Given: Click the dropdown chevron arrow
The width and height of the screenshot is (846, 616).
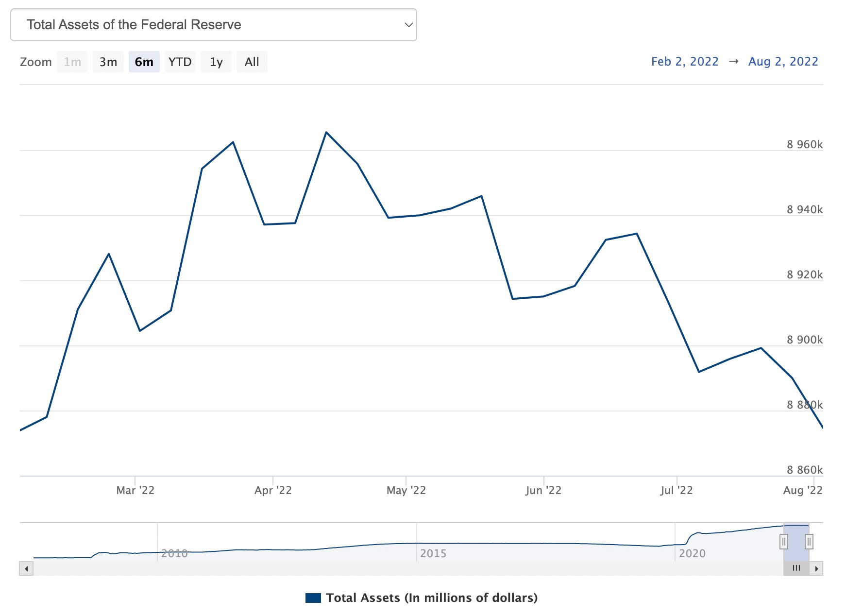Looking at the screenshot, I should [408, 25].
